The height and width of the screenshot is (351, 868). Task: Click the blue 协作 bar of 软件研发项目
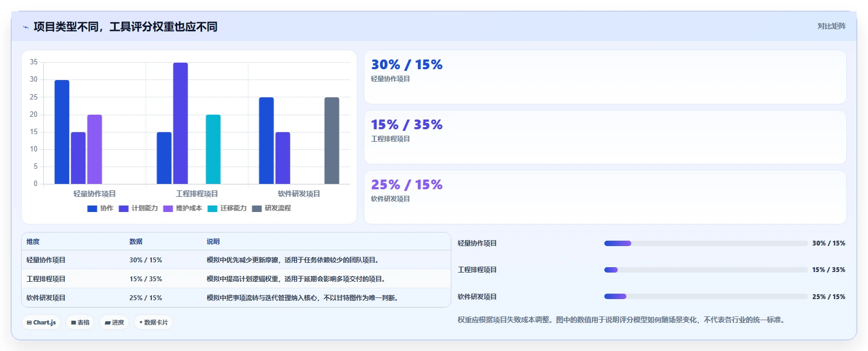pyautogui.click(x=266, y=141)
